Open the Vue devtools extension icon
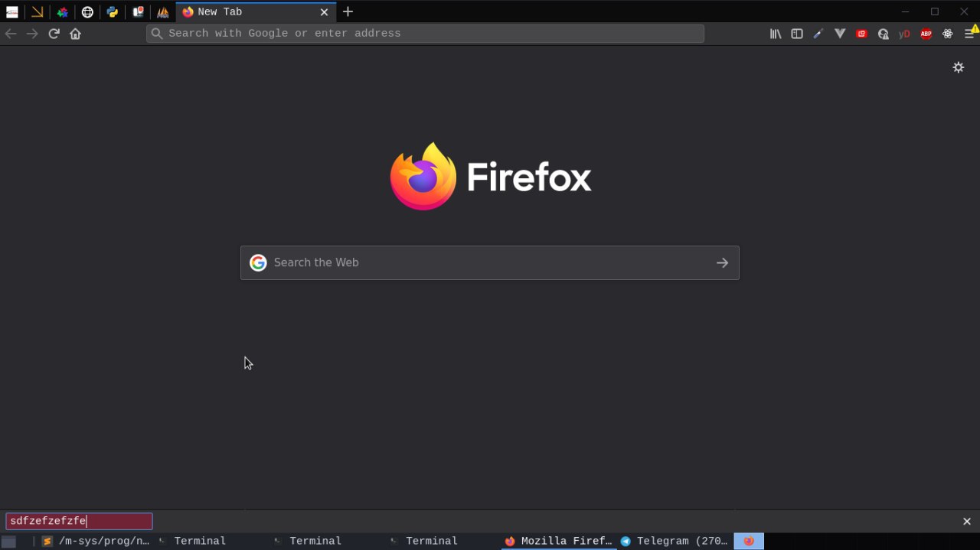980x550 pixels. pyautogui.click(x=840, y=34)
